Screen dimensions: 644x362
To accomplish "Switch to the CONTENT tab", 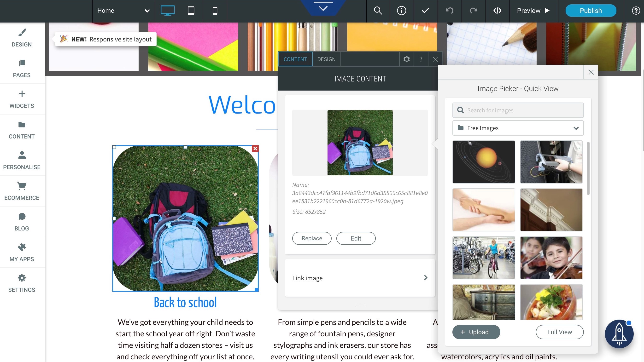I will (295, 59).
